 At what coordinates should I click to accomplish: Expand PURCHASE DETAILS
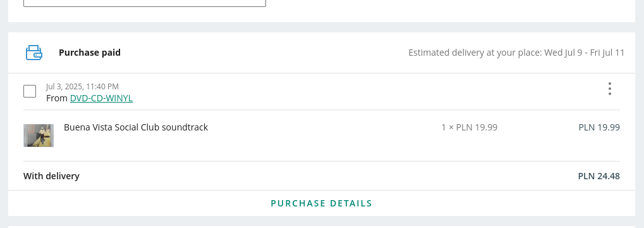pos(322,203)
